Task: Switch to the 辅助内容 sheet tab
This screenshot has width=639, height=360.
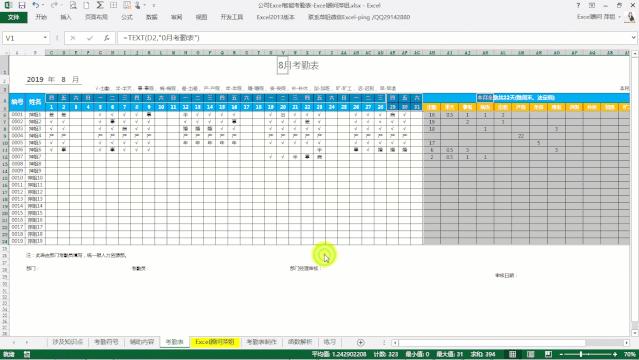Action: point(142,342)
